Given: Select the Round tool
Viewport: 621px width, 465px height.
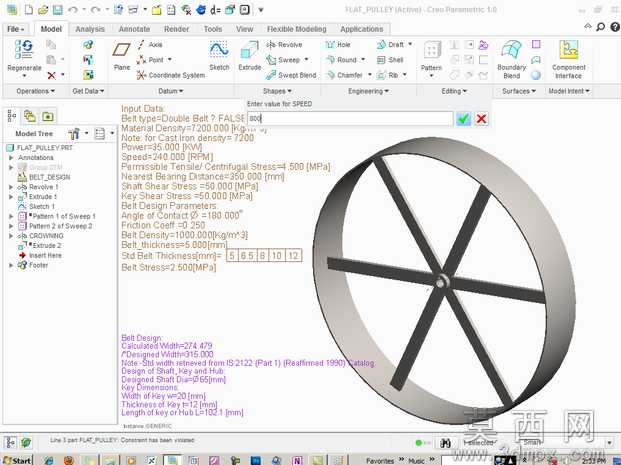Looking at the screenshot, I should 341,60.
